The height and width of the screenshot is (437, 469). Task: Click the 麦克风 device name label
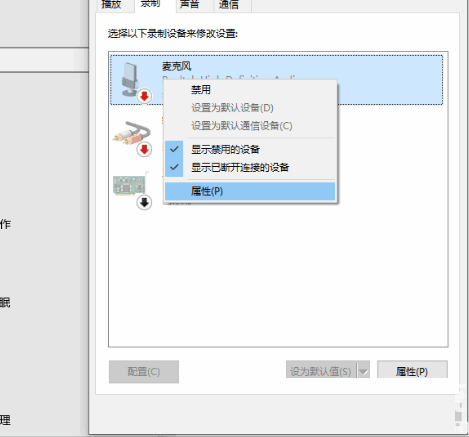pyautogui.click(x=177, y=66)
